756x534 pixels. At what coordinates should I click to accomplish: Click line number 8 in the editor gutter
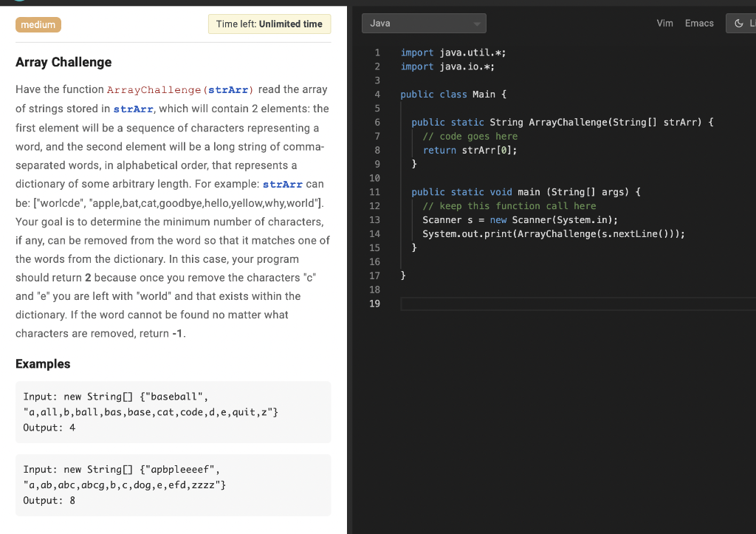(x=377, y=150)
